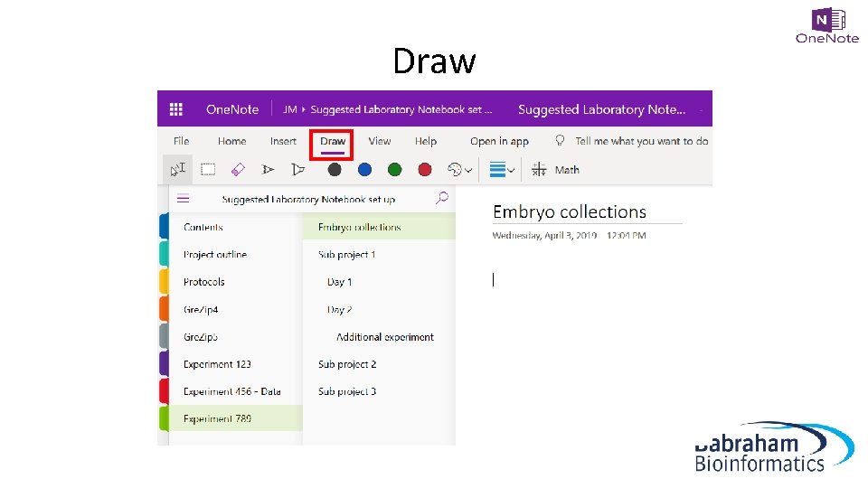The height and width of the screenshot is (488, 868).
Task: Open the pen thickness dropdown
Action: click(x=502, y=169)
